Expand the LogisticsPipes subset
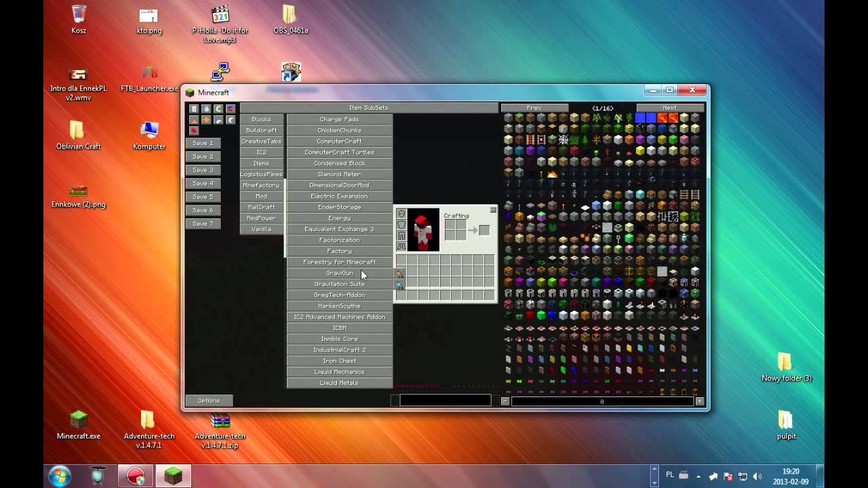Image resolution: width=868 pixels, height=488 pixels. pos(261,174)
